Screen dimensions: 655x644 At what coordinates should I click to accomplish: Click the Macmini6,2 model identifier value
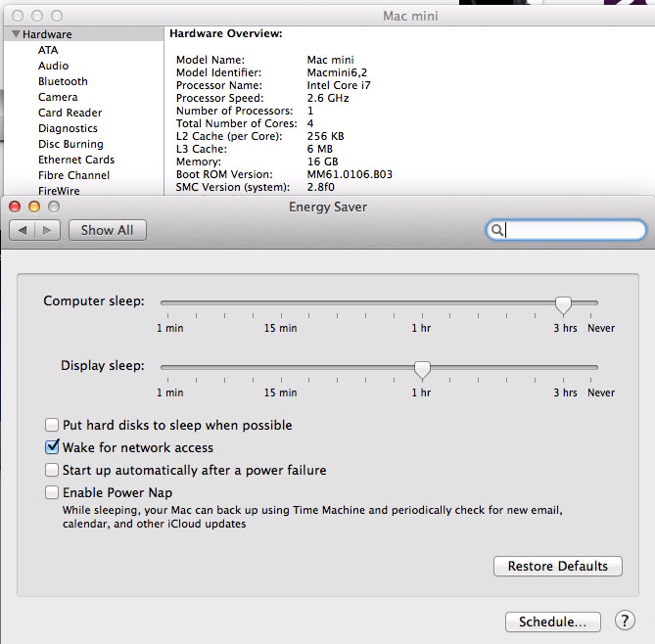pyautogui.click(x=337, y=72)
